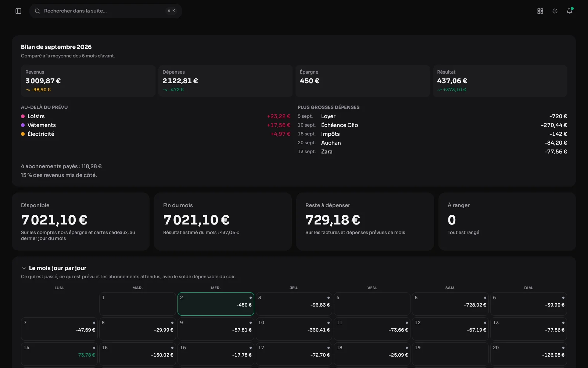Toggle the sidebar panel icon
The width and height of the screenshot is (588, 368).
(18, 11)
